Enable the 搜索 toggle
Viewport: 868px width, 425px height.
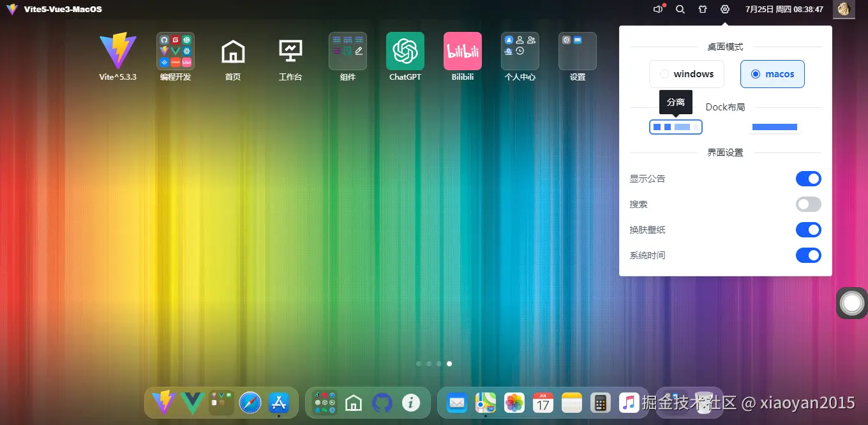tap(809, 204)
